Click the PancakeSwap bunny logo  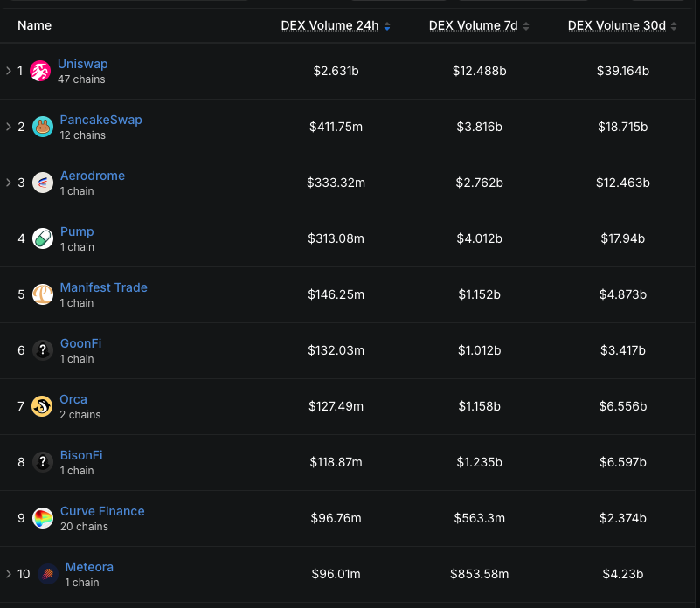pos(43,127)
